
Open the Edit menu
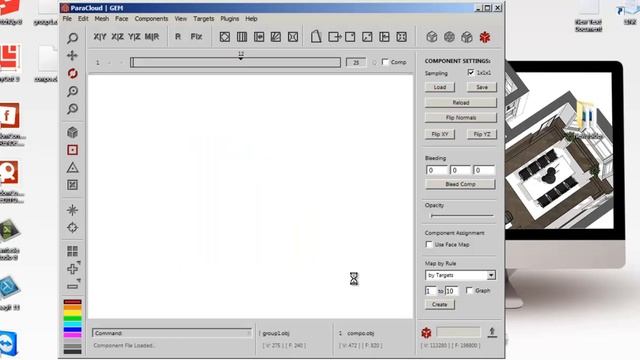tap(83, 19)
